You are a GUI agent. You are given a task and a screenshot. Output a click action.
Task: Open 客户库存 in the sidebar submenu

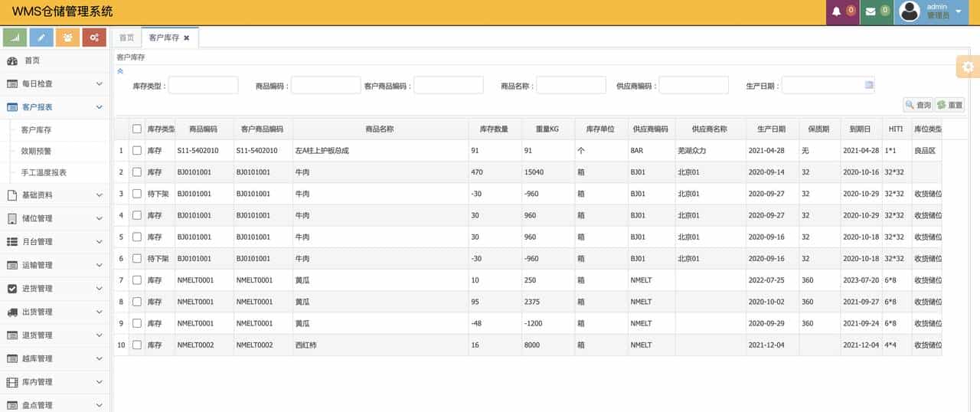tap(37, 130)
